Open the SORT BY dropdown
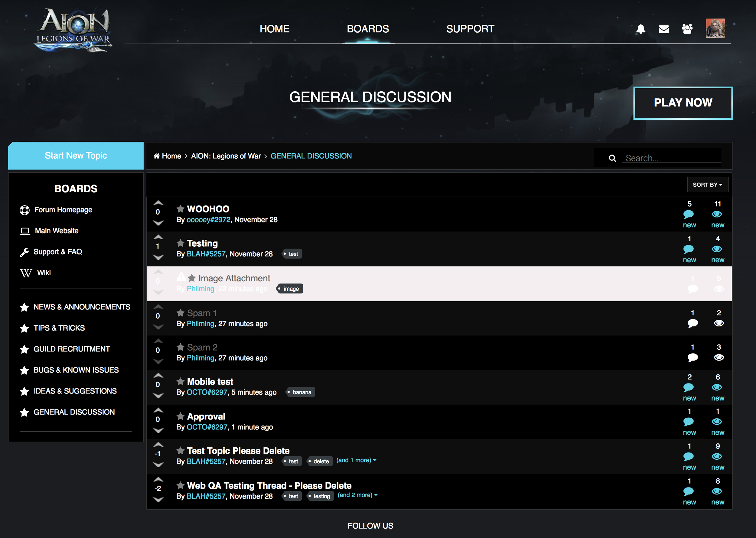This screenshot has width=756, height=538. click(x=707, y=185)
